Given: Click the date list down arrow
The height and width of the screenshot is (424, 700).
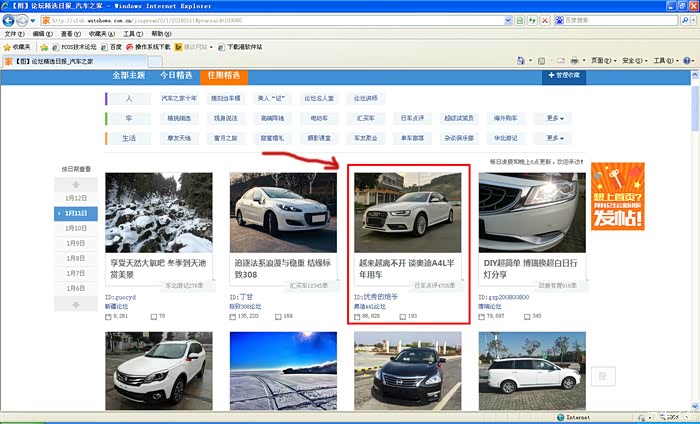Looking at the screenshot, I should pos(76,303).
